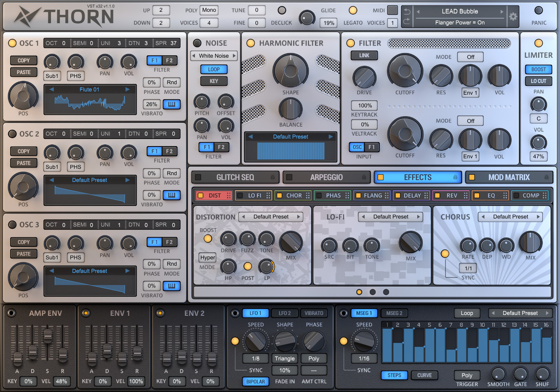Select next OSC 1 wavetable arrow
560x392 pixels.
click(128, 89)
